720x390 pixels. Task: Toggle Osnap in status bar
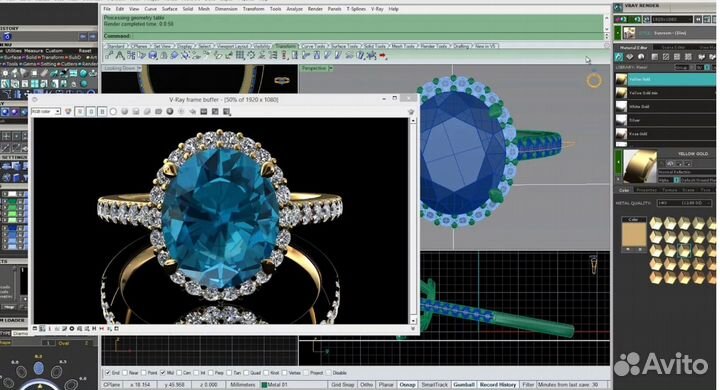coord(407,384)
